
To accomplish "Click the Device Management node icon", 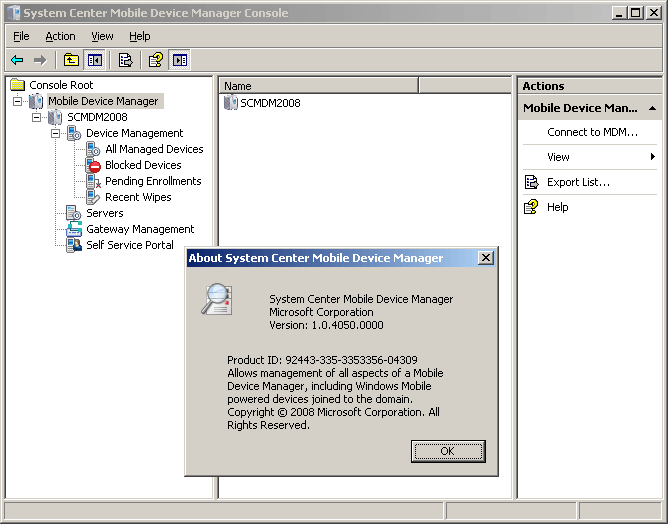I will point(74,133).
